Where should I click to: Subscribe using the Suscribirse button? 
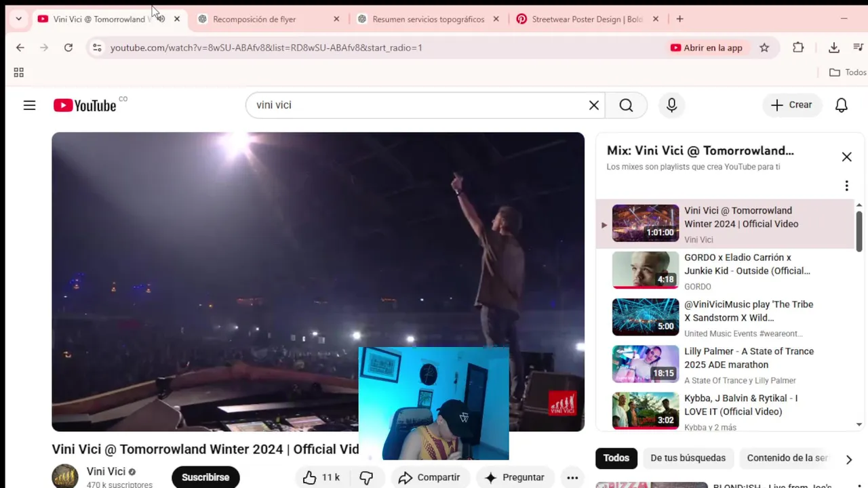[205, 477]
